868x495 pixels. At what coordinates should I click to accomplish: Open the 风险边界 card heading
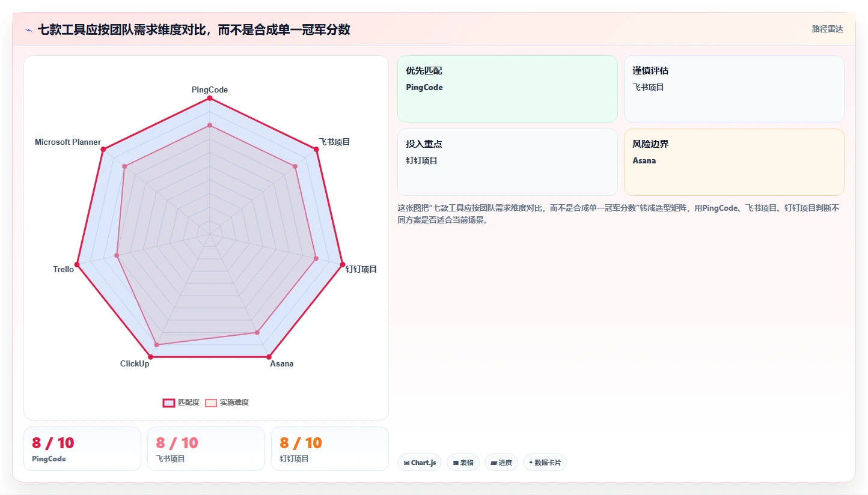pyautogui.click(x=650, y=144)
